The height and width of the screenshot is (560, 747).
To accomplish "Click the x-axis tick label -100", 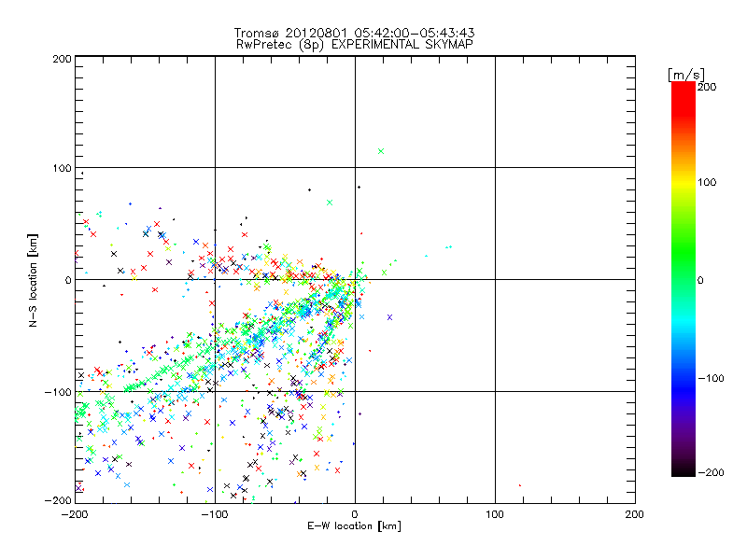I will [215, 513].
